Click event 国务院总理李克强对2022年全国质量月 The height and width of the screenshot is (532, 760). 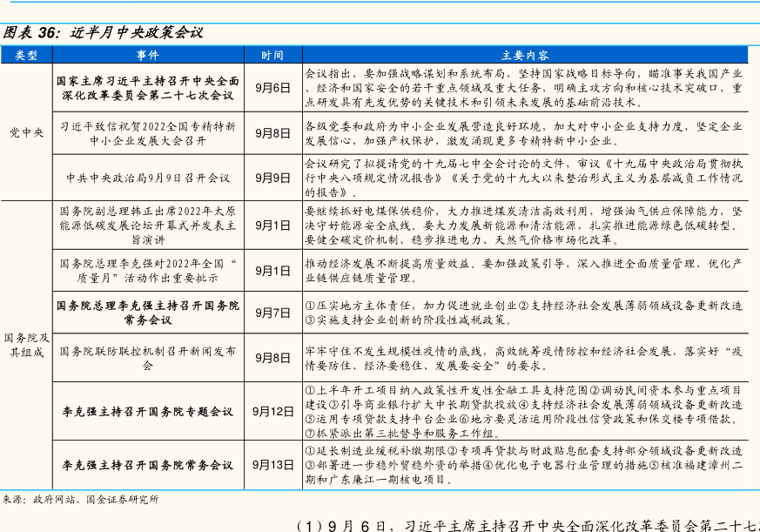(148, 271)
